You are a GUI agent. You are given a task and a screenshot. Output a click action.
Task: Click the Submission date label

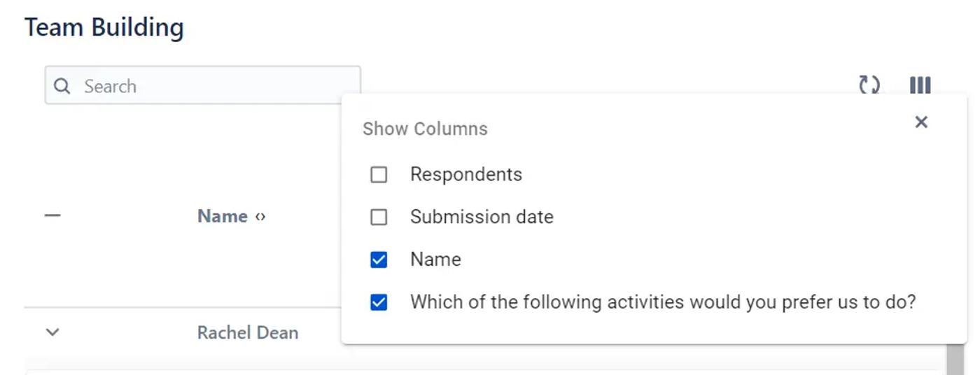click(x=482, y=217)
